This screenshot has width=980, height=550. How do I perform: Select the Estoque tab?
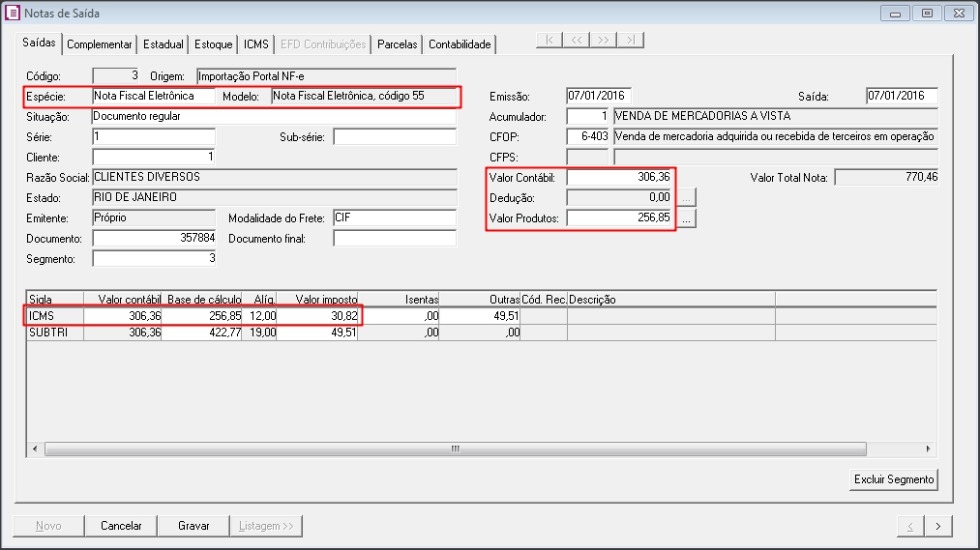(213, 44)
